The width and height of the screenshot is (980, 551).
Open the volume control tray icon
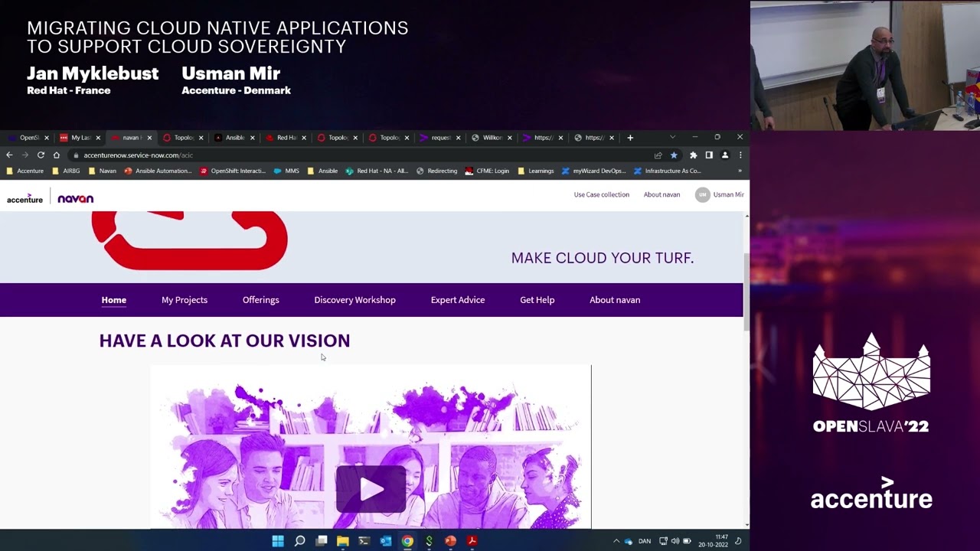[x=675, y=541]
